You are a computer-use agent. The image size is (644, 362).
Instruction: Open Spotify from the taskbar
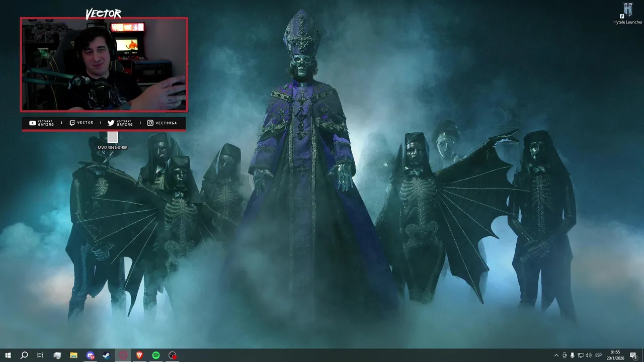[156, 355]
